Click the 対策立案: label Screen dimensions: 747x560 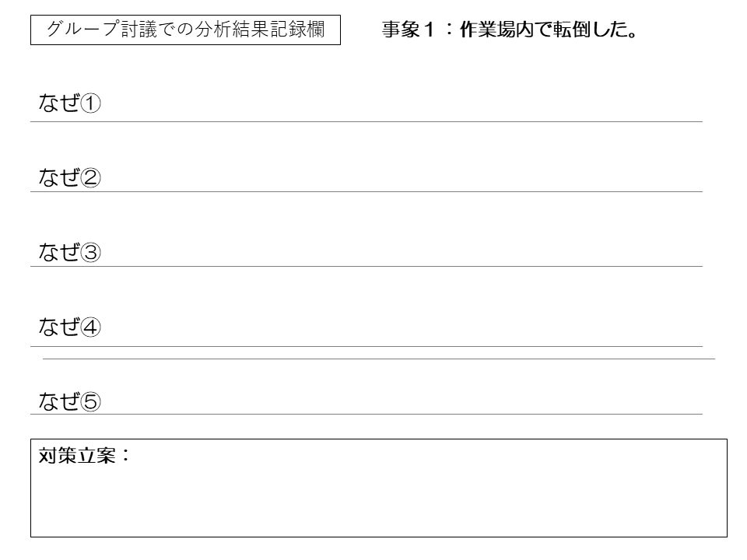[x=85, y=457]
